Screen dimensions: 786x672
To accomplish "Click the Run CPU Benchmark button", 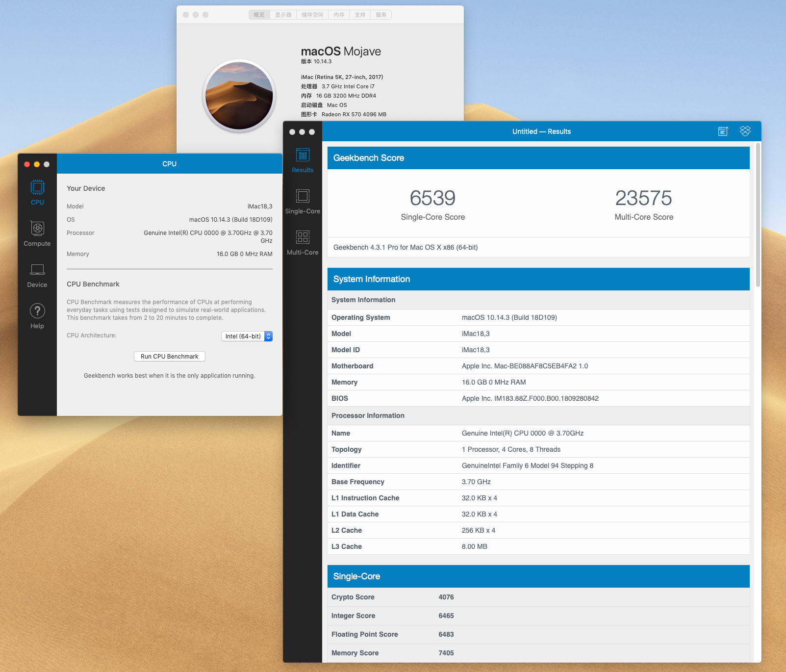I will pos(170,357).
